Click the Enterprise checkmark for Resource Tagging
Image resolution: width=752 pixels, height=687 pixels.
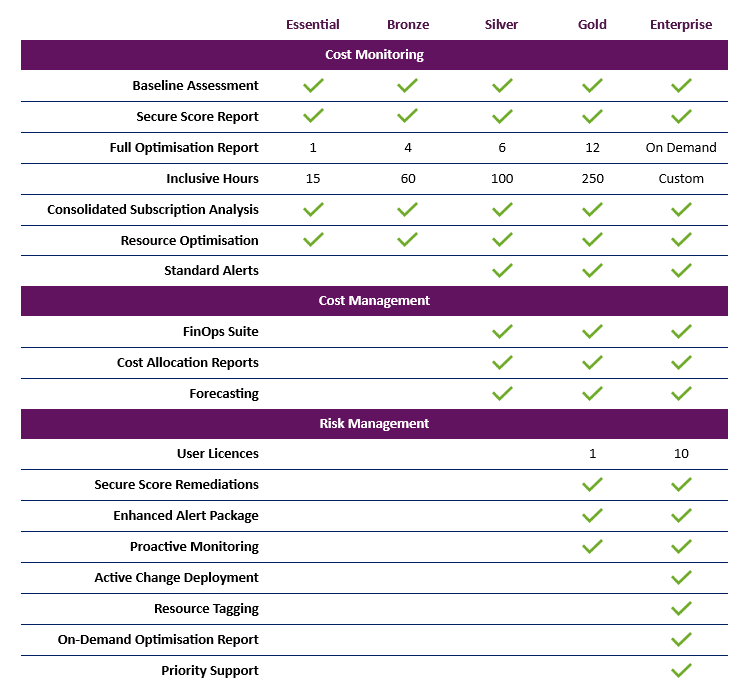pos(681,609)
